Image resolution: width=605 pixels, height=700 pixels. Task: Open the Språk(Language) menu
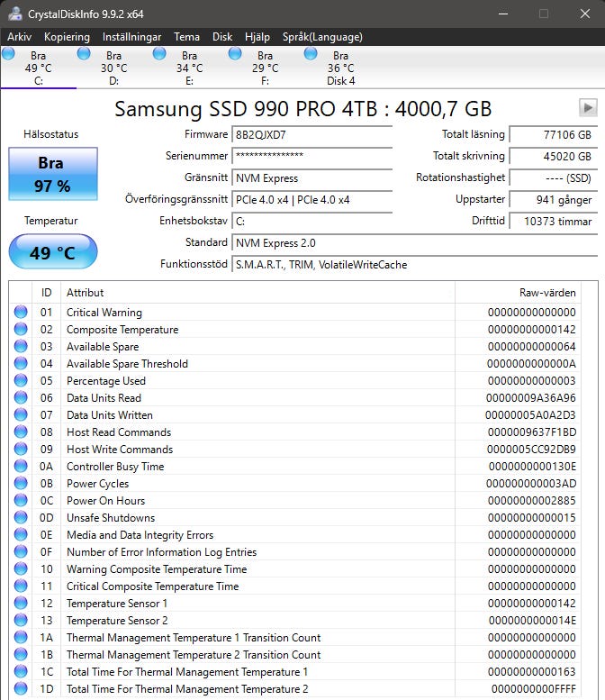coord(322,37)
